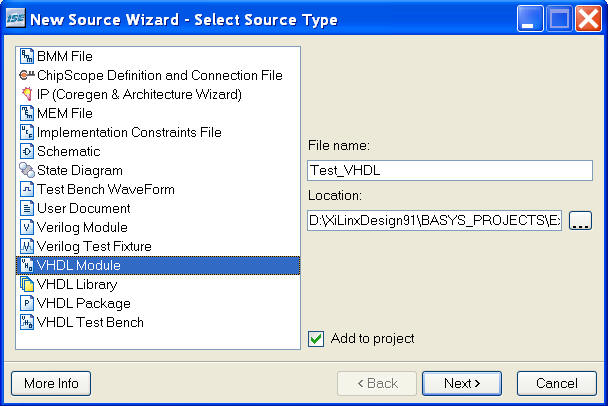
Task: Proceed with the Next button
Action: [462, 384]
